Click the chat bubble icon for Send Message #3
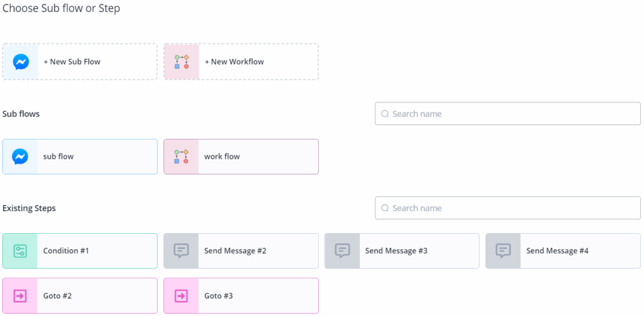Screen dimensions: 644x316 [x=342, y=251]
